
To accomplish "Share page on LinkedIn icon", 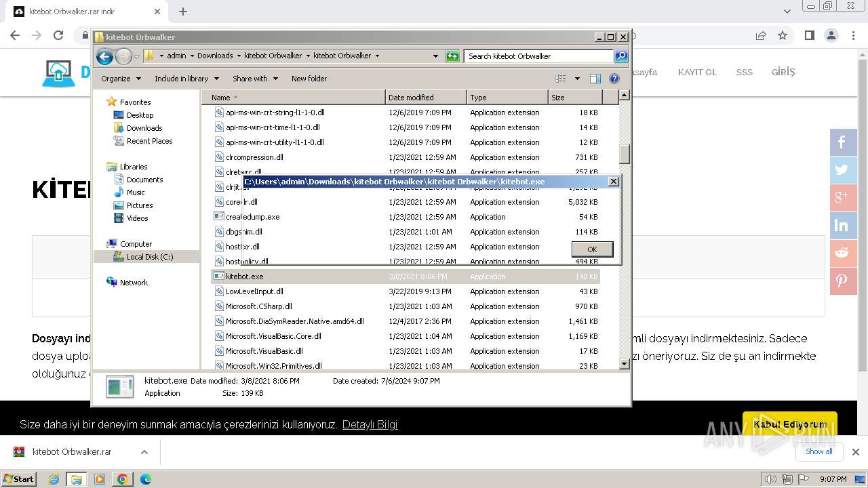I will point(844,225).
